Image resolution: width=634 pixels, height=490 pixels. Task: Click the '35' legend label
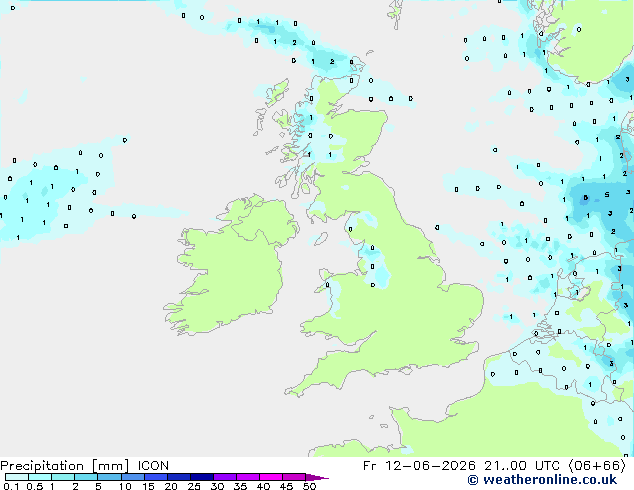coord(240,486)
